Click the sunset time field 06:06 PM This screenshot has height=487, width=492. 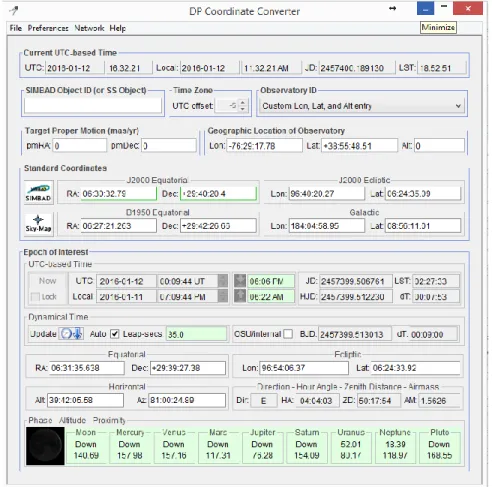pos(271,281)
